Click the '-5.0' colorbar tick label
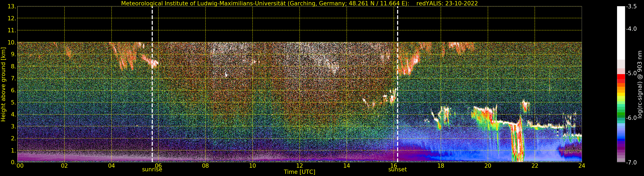The width and height of the screenshot is (644, 176). pos(632,73)
